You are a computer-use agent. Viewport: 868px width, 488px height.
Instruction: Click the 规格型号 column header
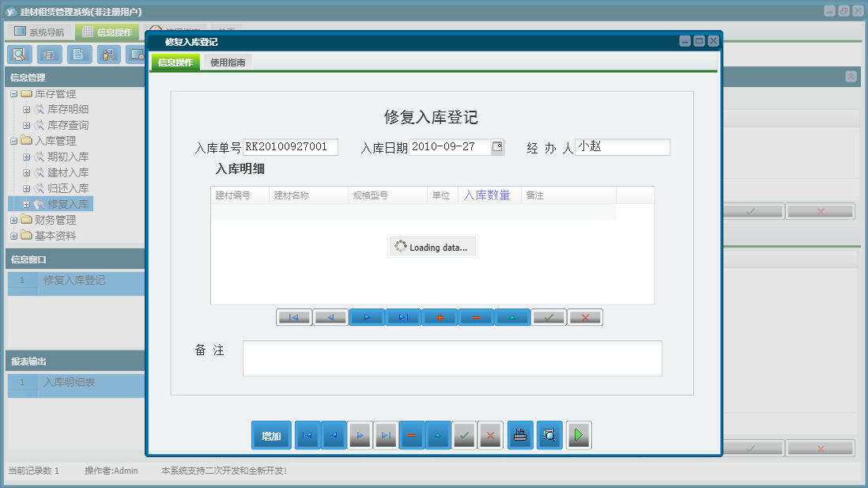tap(387, 195)
